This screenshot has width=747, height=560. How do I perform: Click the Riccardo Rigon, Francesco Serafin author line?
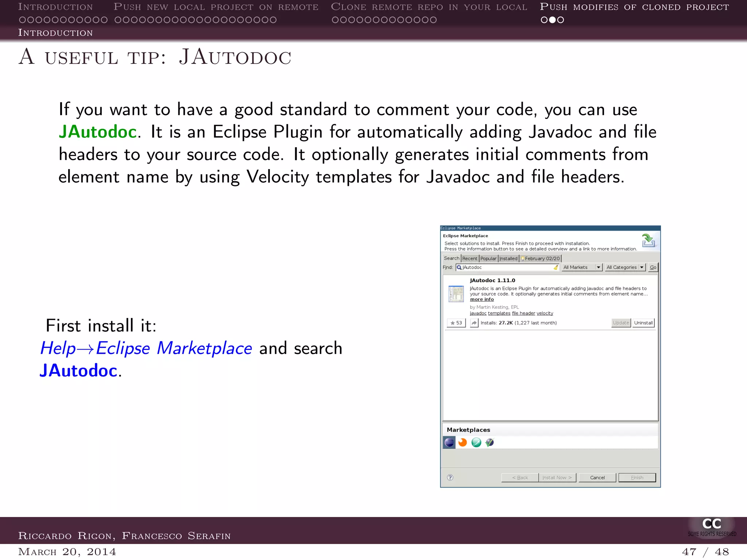coord(124,536)
